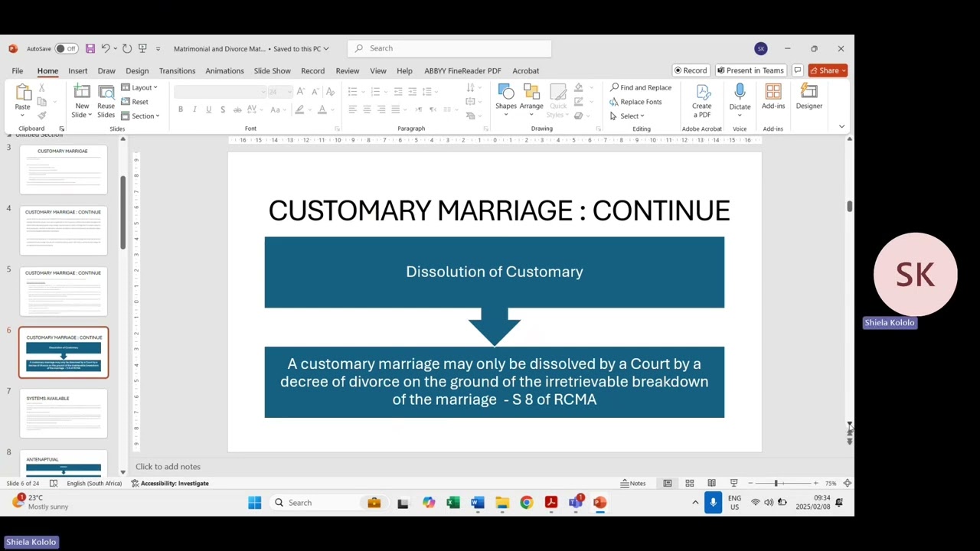
Task: Click the Cut scissors icon
Action: 41,88
